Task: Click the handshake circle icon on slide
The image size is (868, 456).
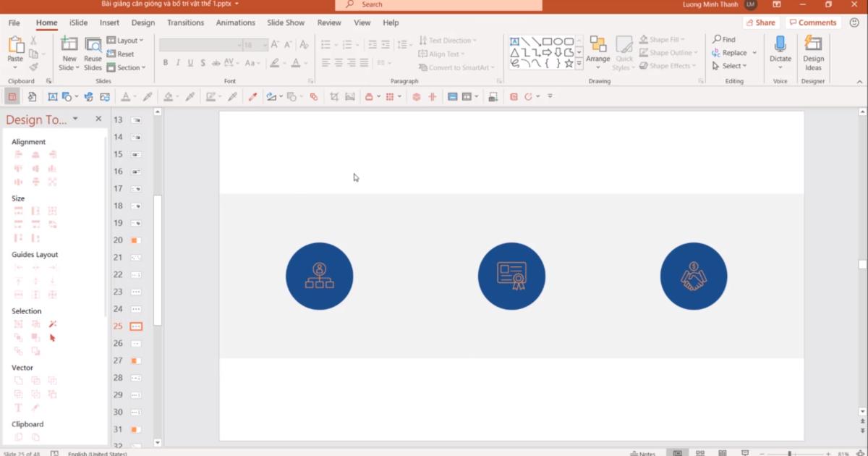Action: point(693,276)
